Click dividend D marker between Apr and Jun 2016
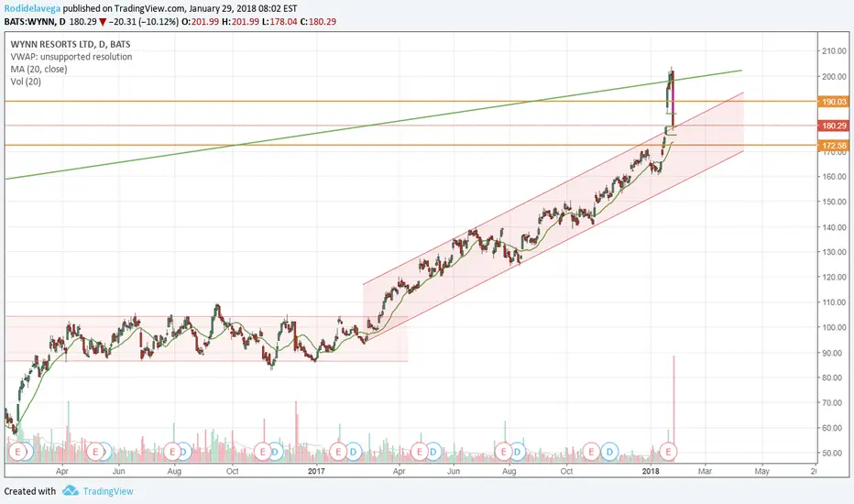Image resolution: width=854 pixels, height=504 pixels. [105, 452]
